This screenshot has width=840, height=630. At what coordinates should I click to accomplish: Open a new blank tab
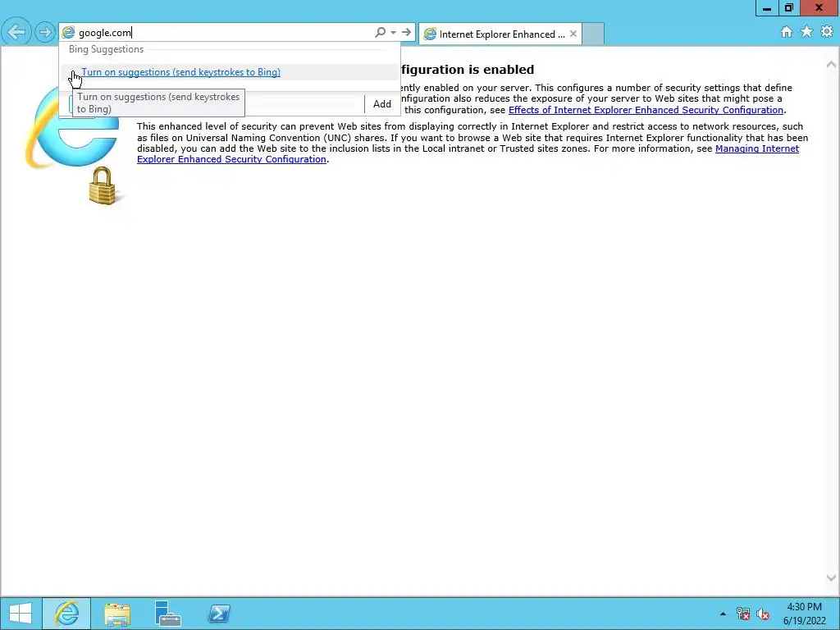(x=593, y=34)
